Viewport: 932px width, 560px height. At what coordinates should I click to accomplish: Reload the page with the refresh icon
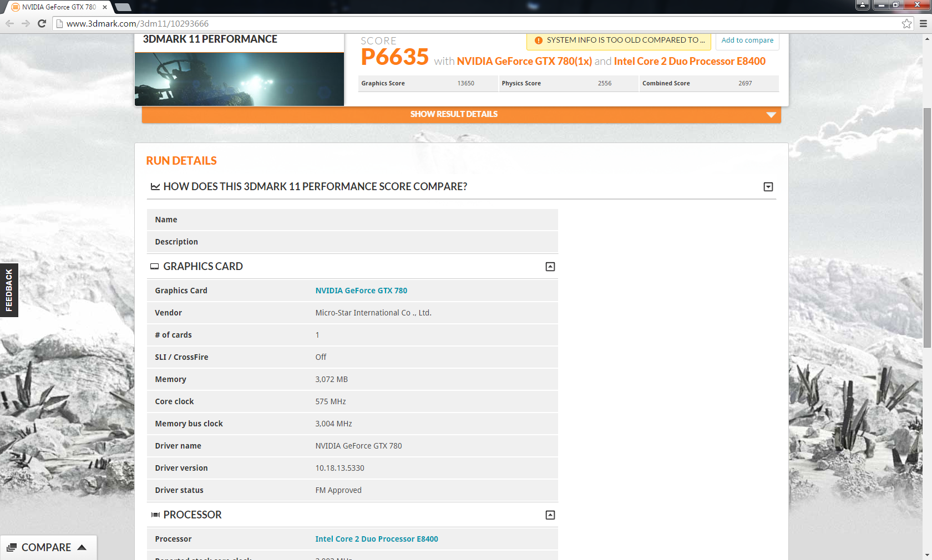[x=42, y=23]
